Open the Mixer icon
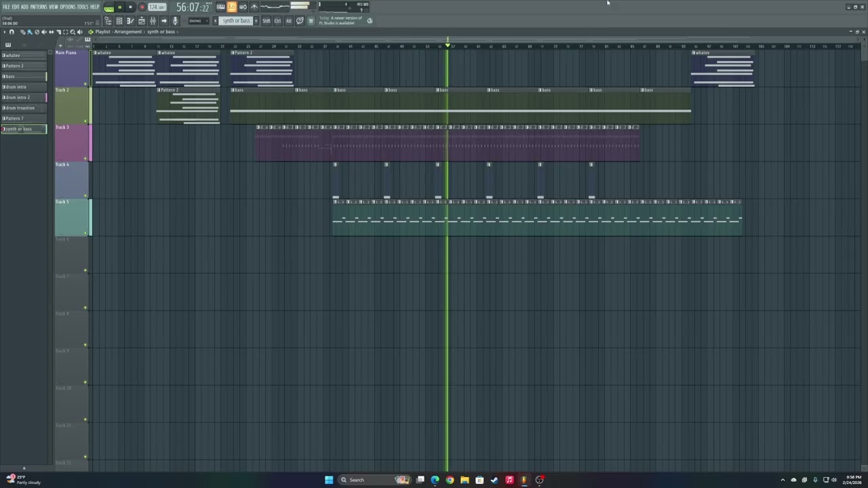Viewport: 868px width, 488px height. click(153, 21)
